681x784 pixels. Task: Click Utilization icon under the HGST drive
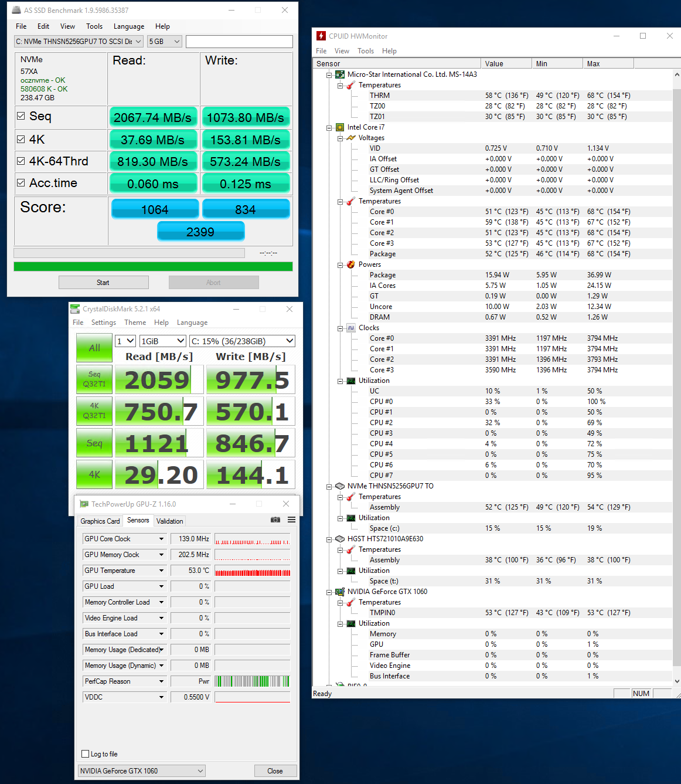[x=350, y=571]
